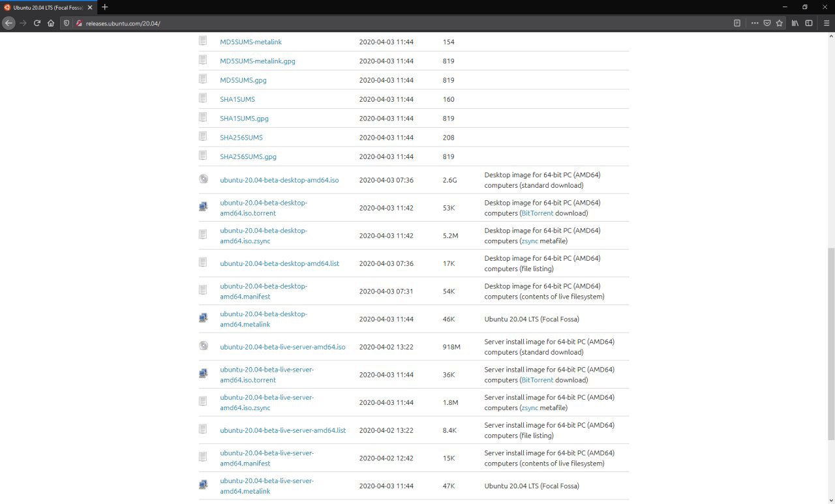Open the Firefox hamburger menu
The width and height of the screenshot is (835, 504).
pos(827,23)
